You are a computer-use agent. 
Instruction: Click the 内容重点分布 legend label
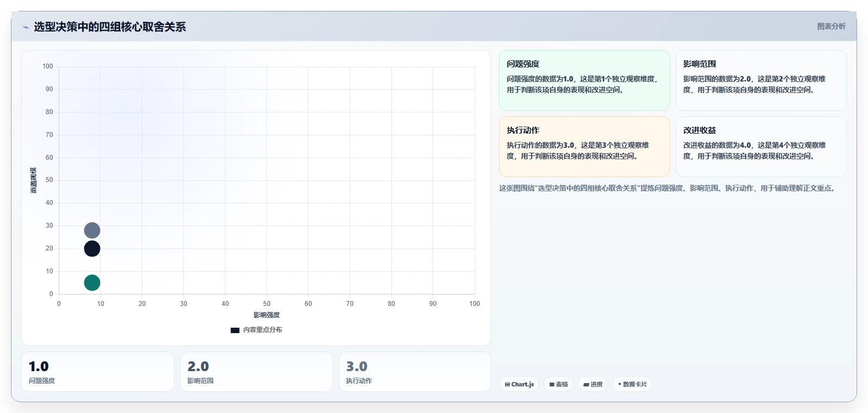click(x=263, y=330)
